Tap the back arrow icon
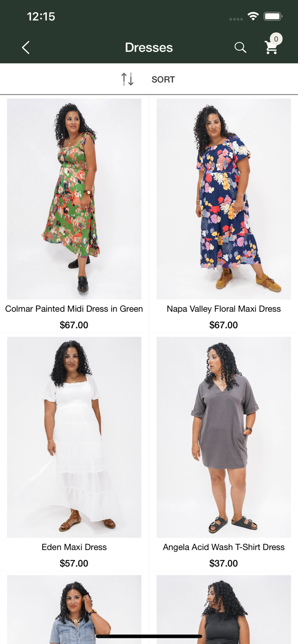Viewport: 298px width, 644px height. click(x=26, y=47)
